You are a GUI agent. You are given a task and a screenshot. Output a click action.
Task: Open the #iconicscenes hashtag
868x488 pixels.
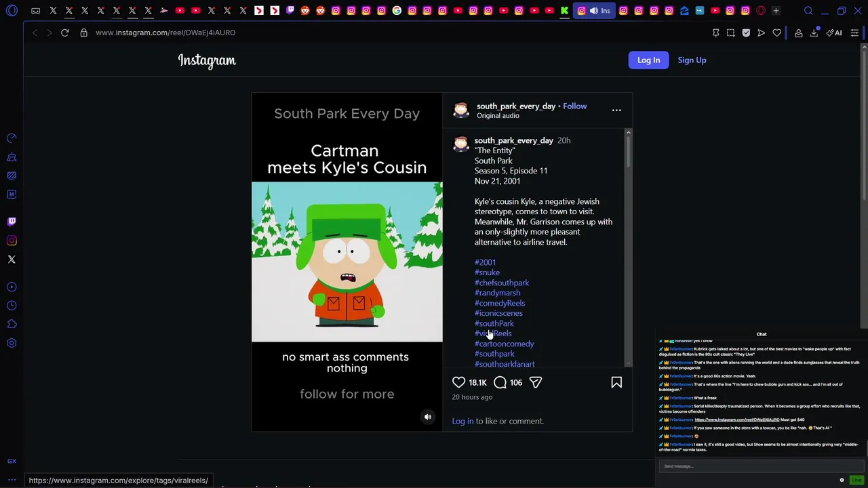click(x=498, y=313)
